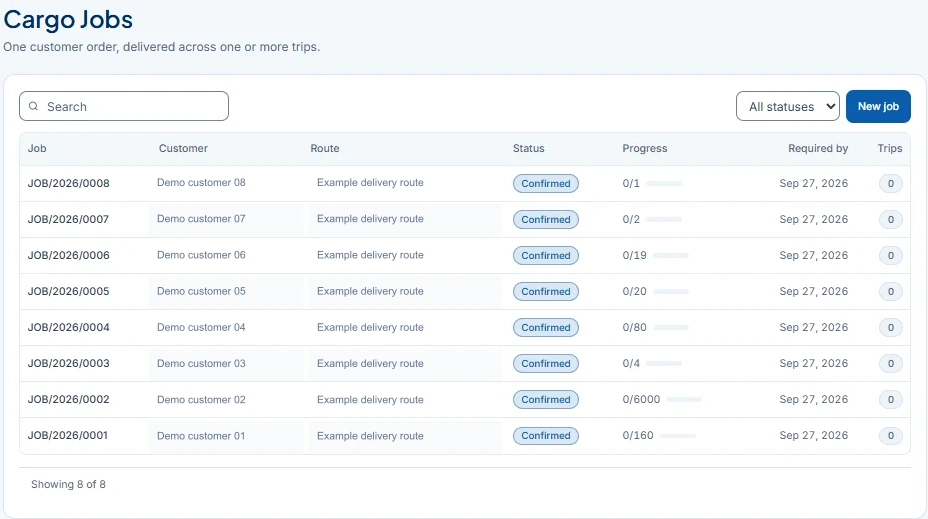Select Demo customer 07 cell
Screen dimensions: 928x519
201,219
